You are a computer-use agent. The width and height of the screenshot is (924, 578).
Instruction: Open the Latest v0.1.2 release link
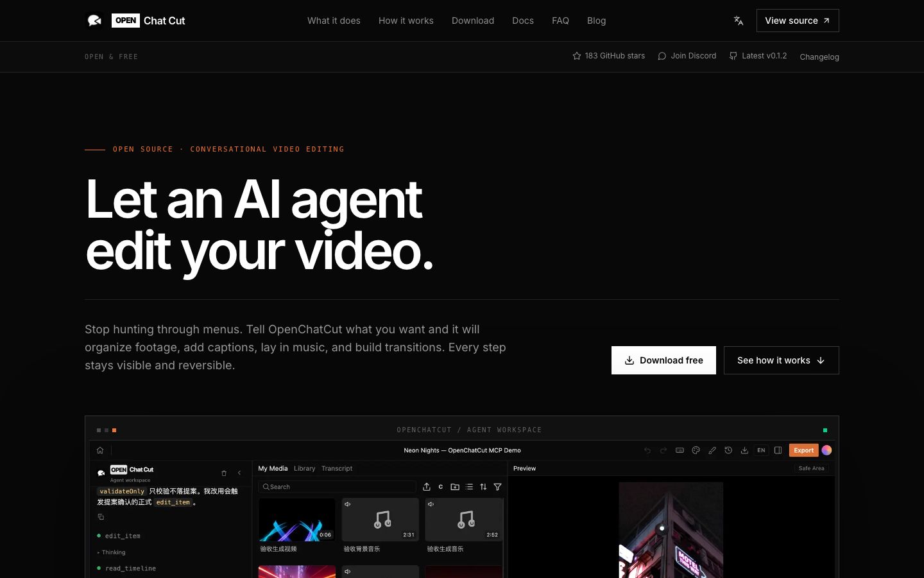[x=758, y=56]
